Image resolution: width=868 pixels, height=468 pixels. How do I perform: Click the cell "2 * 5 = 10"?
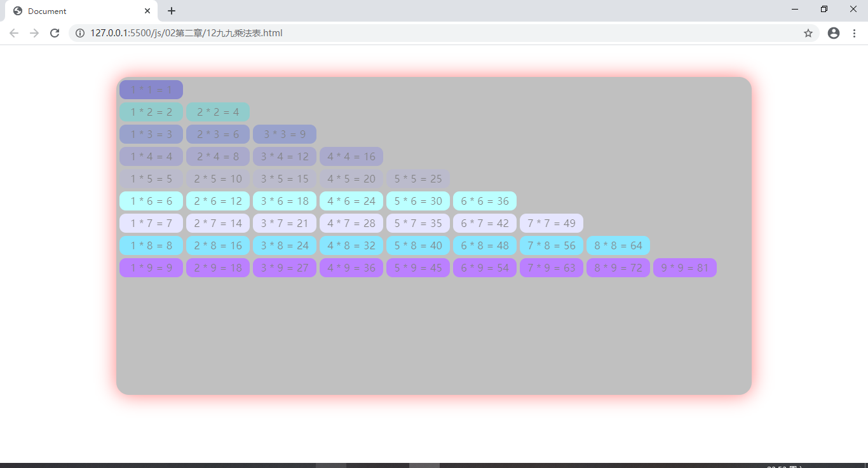(218, 179)
